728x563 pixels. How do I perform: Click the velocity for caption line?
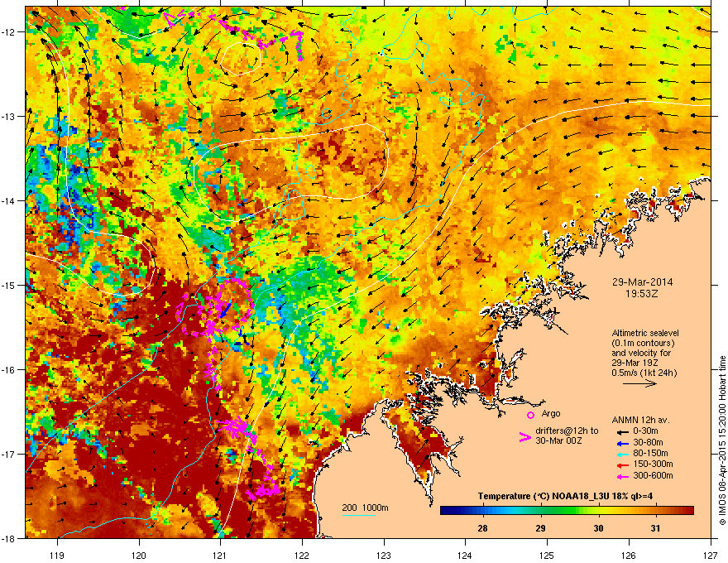click(641, 353)
